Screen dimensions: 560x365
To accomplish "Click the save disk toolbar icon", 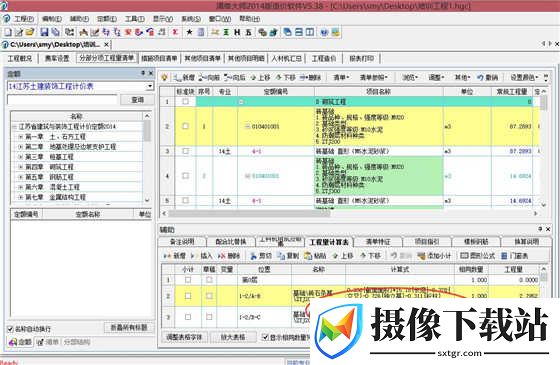I will click(x=44, y=32).
